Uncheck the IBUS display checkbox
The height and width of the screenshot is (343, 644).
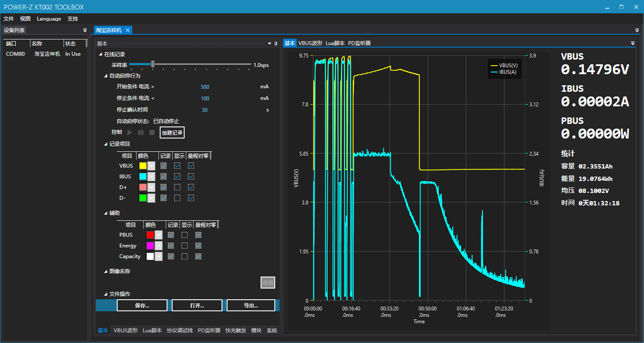click(177, 176)
